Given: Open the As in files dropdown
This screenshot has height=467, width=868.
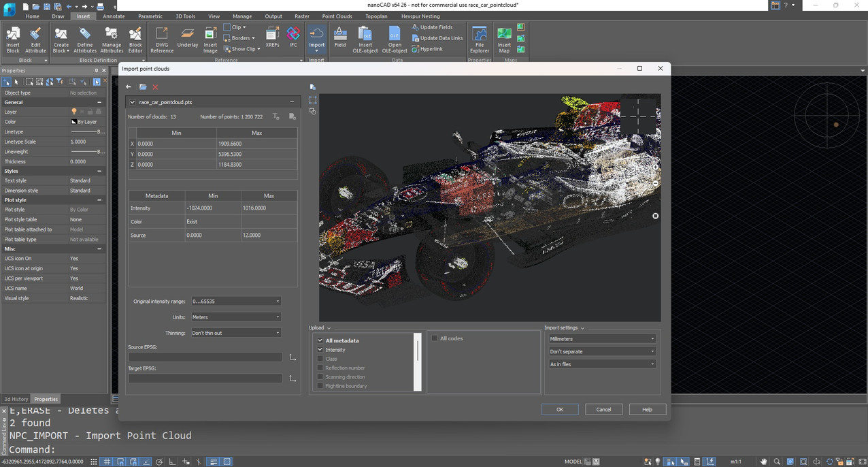Looking at the screenshot, I should pyautogui.click(x=602, y=364).
